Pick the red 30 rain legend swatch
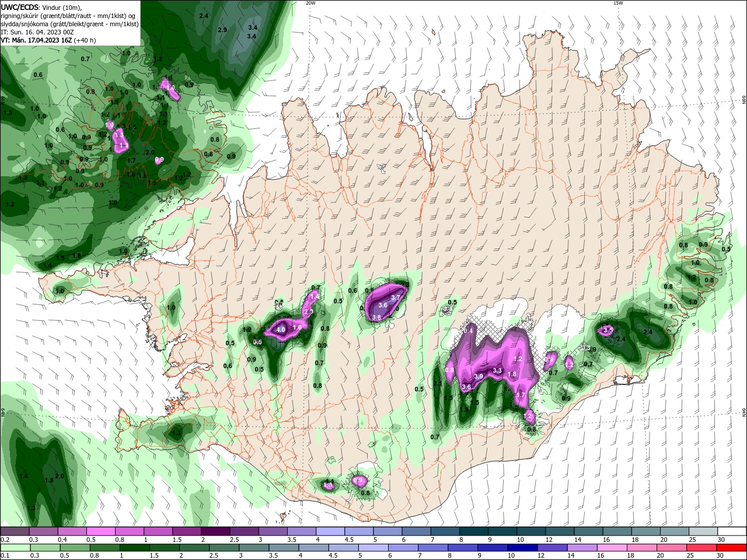 (732, 548)
